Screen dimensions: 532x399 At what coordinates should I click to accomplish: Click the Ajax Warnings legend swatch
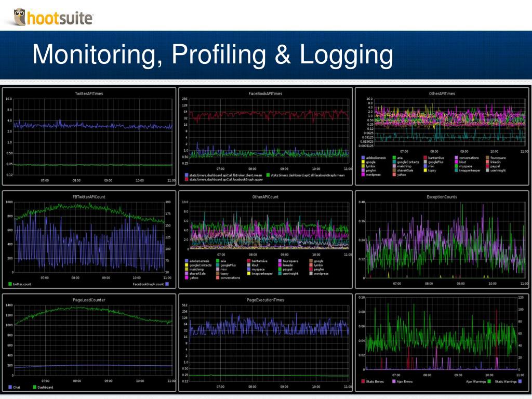coord(489,381)
